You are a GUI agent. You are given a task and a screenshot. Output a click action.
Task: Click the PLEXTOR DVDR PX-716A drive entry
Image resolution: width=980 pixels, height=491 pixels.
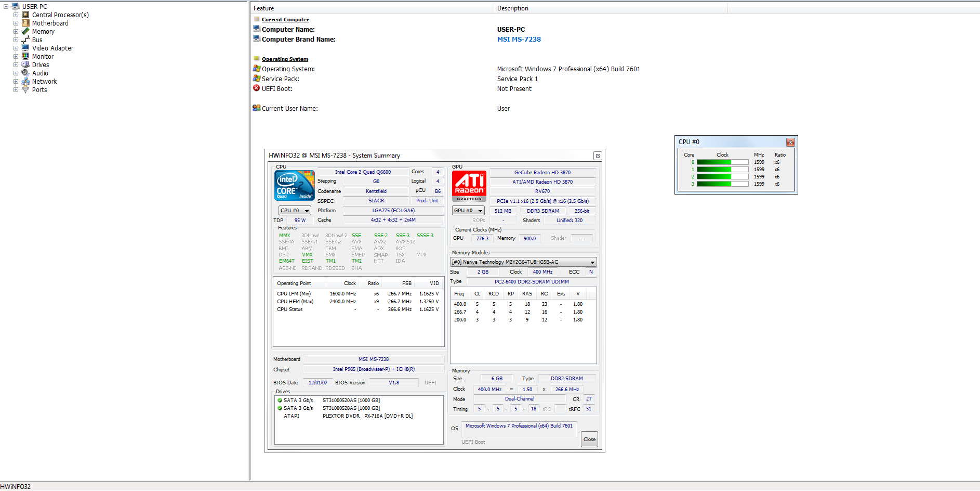point(367,416)
